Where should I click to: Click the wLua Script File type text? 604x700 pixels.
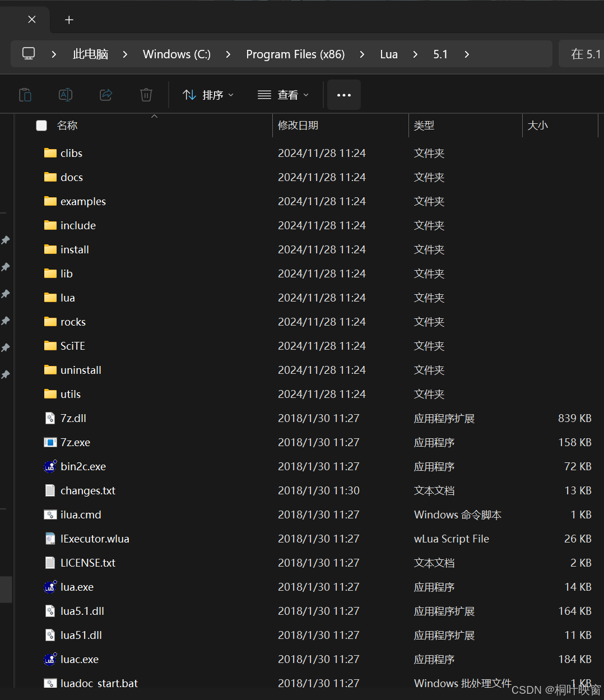[452, 539]
